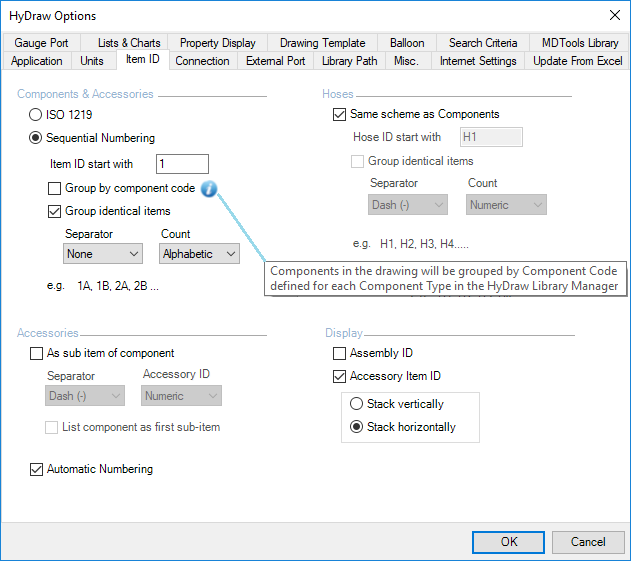Click the Cancel button
This screenshot has height=561, width=631.
click(x=588, y=542)
